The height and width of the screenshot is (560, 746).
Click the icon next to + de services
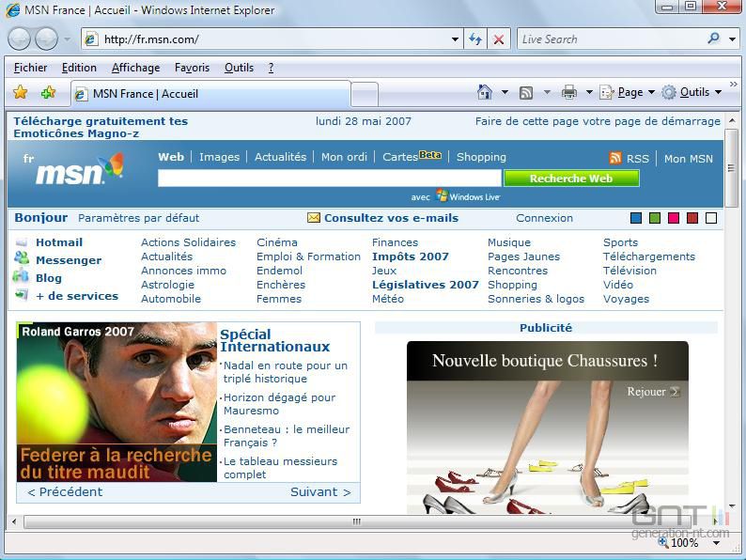(21, 295)
